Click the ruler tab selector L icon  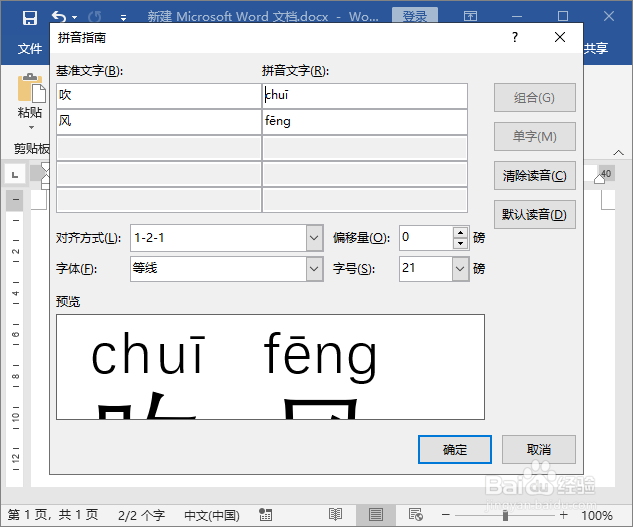(15, 174)
